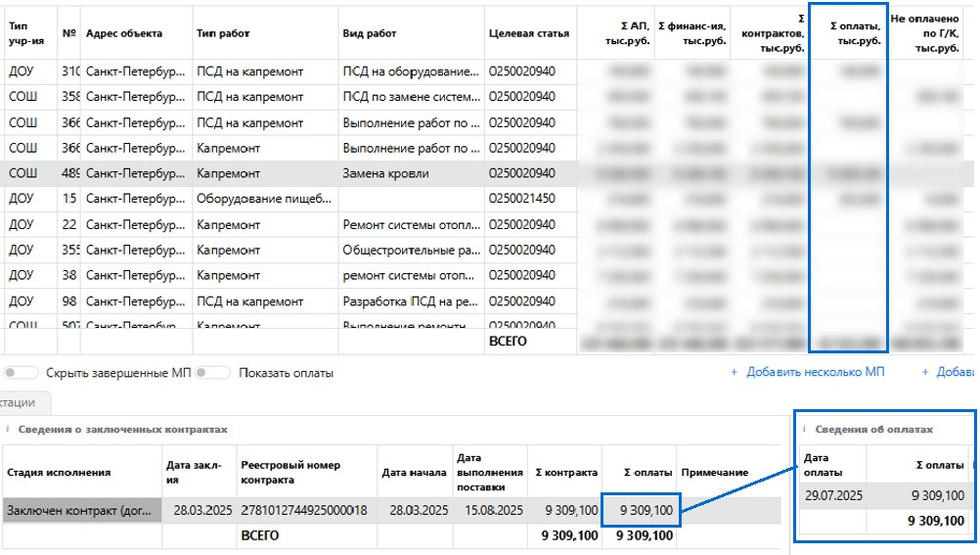The image size is (980, 555).
Task: Click the "Разработка ПСД на ре..." cell
Action: [410, 301]
